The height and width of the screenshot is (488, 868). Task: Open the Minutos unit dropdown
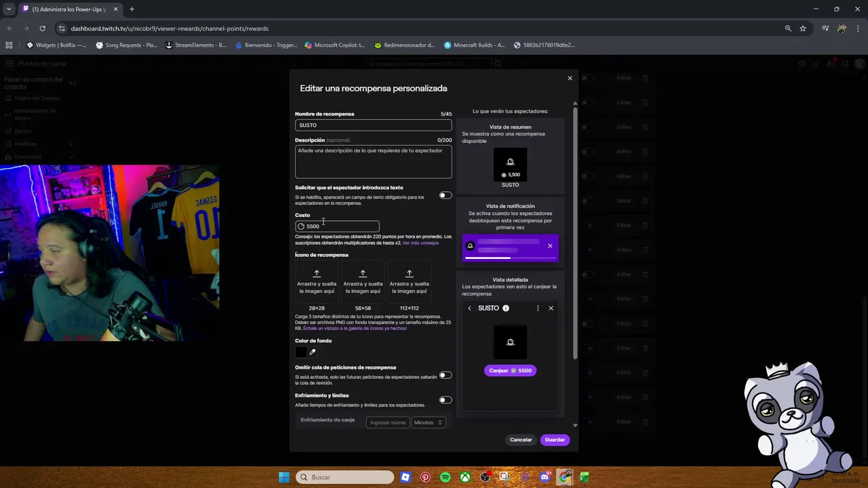428,422
